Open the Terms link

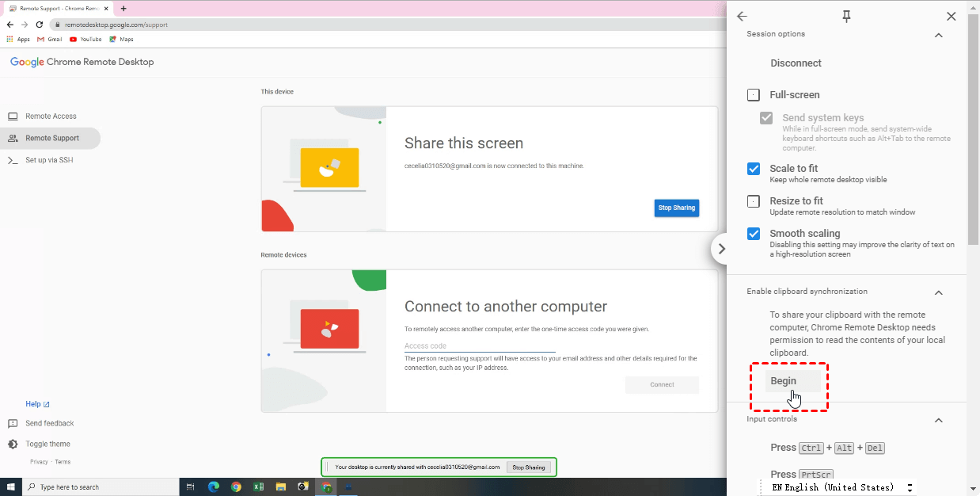[63, 462]
